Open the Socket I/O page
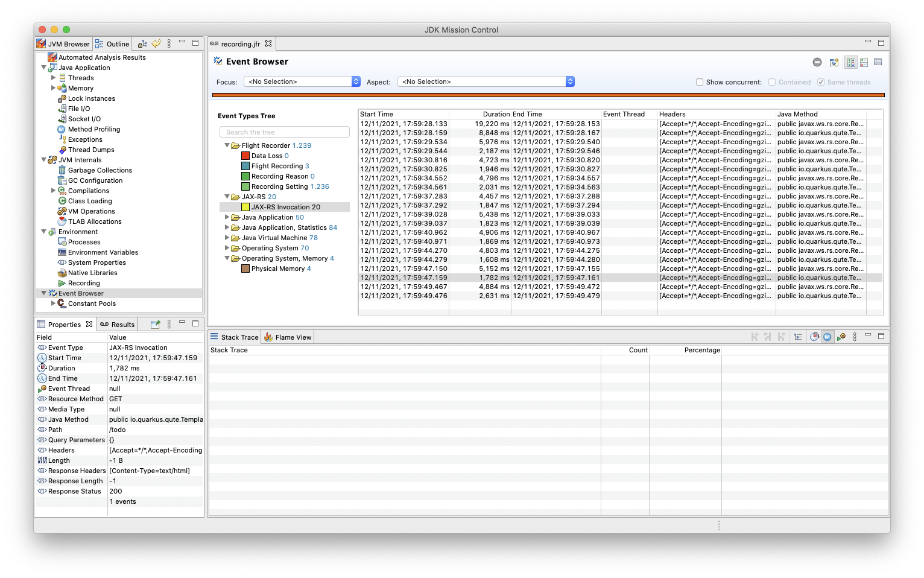Viewport: 924px width, 578px height. 84,119
